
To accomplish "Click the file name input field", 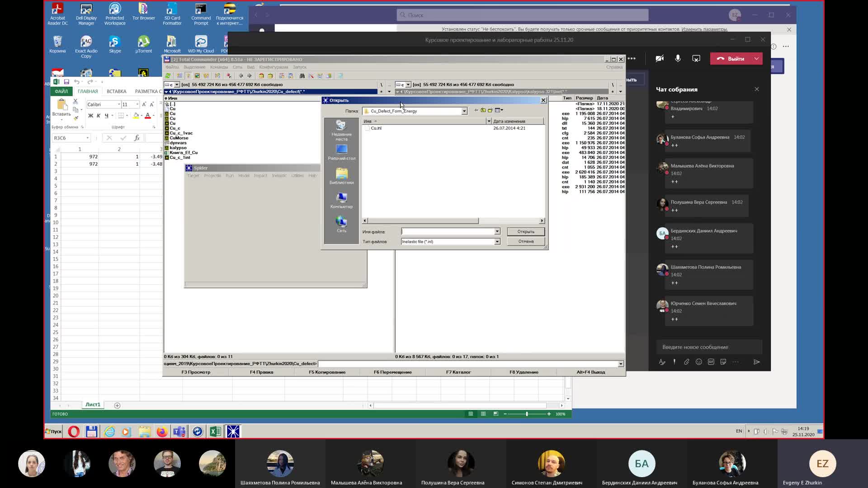I will pos(448,231).
